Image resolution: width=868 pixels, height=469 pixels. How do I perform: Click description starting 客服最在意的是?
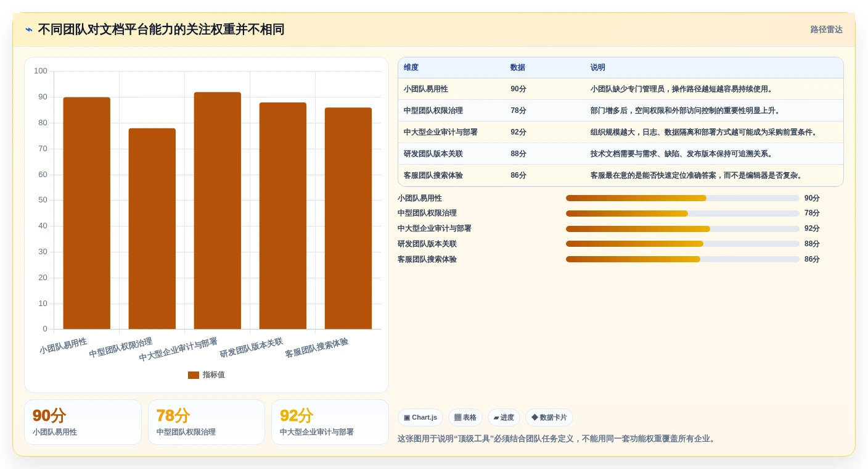(x=697, y=175)
